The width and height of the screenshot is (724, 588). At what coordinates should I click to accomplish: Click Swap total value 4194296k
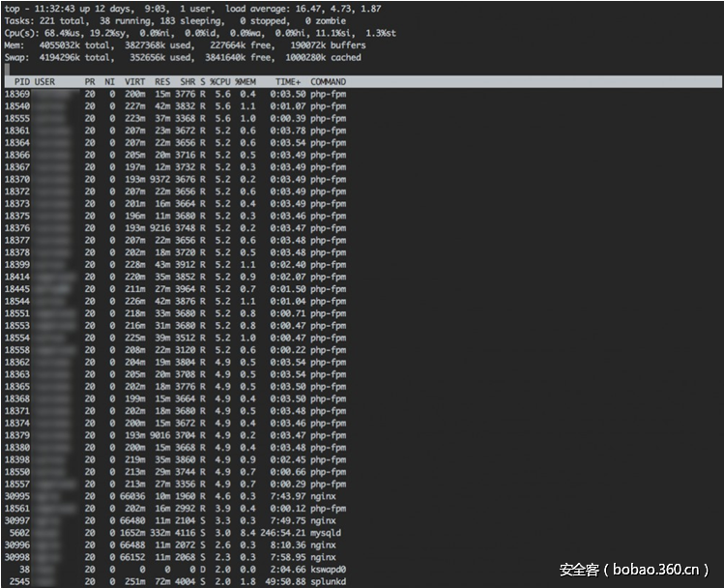(x=59, y=58)
